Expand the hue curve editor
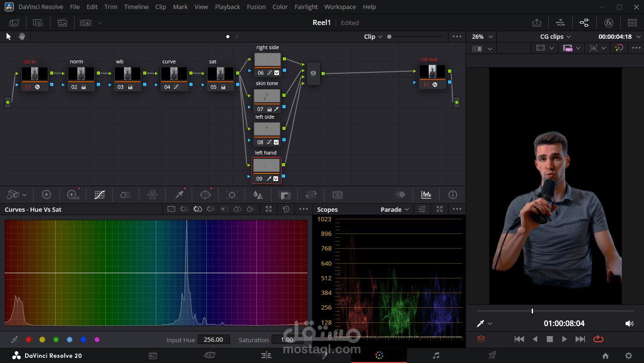Viewport: 644px width, 363px height. pos(269,209)
